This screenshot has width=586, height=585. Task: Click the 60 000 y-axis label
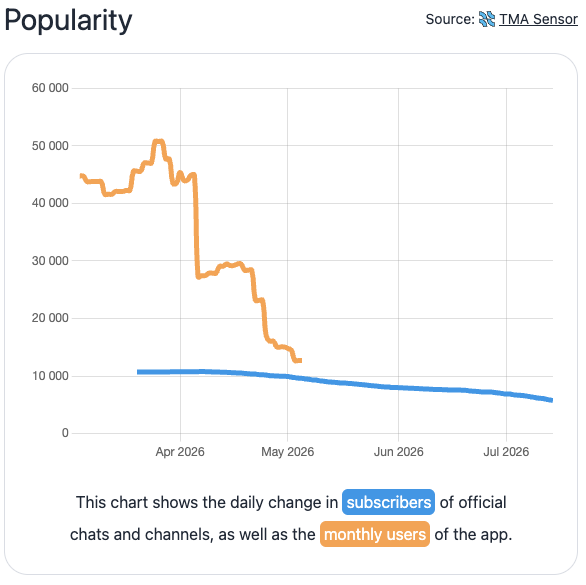50,88
